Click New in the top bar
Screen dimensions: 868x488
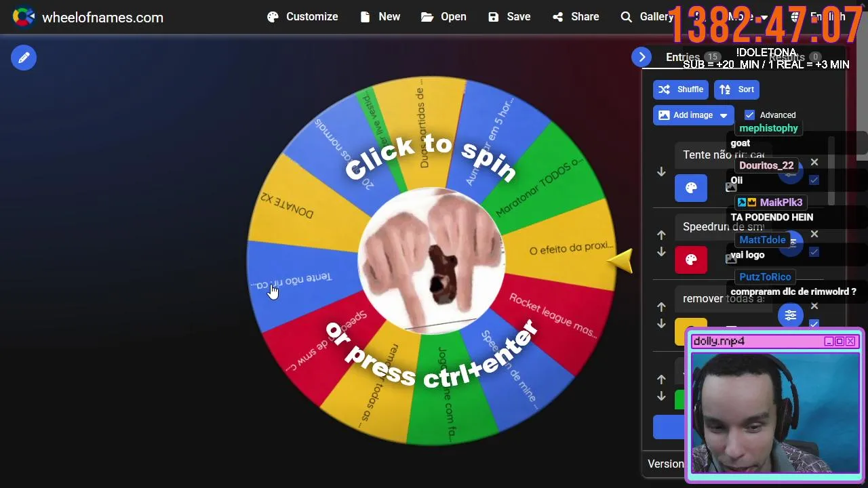pos(380,17)
